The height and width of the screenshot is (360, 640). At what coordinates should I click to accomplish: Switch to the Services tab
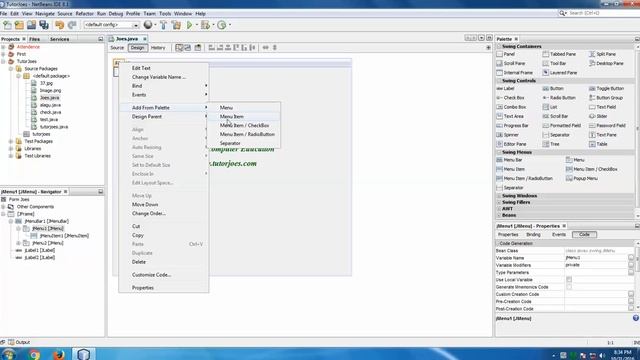pyautogui.click(x=59, y=39)
